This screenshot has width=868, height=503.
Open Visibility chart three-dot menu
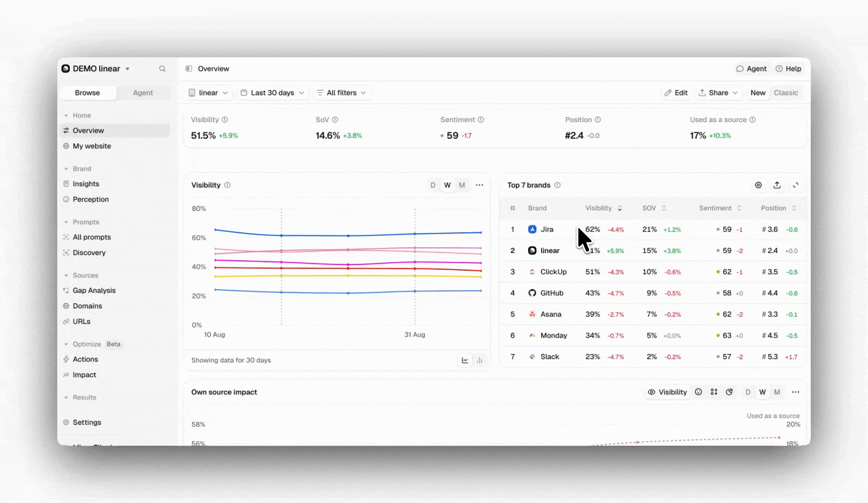(x=479, y=185)
